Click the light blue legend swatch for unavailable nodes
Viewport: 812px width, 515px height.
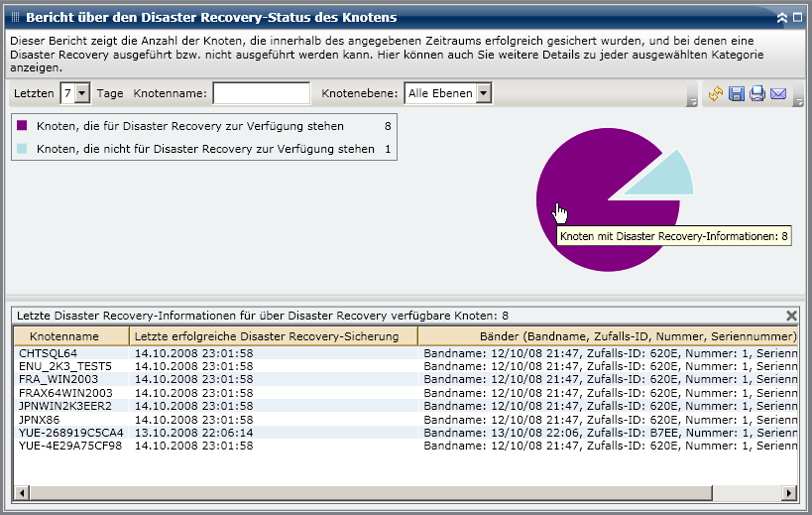click(22, 149)
